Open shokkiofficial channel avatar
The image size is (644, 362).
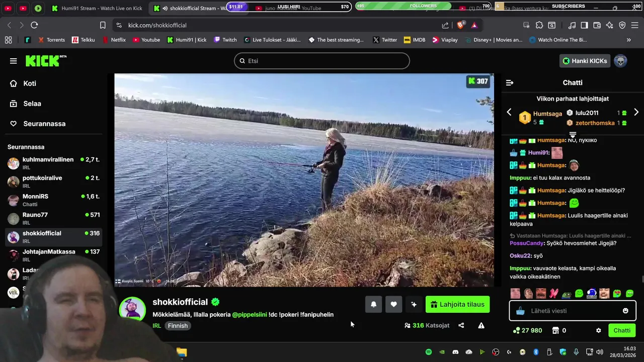(132, 309)
